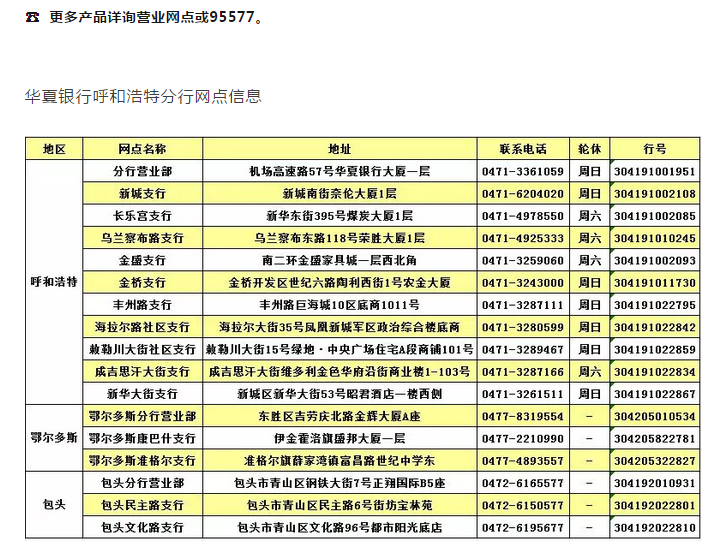
Task: Click the 成吉思汗大街支行 cell
Action: 143,371
